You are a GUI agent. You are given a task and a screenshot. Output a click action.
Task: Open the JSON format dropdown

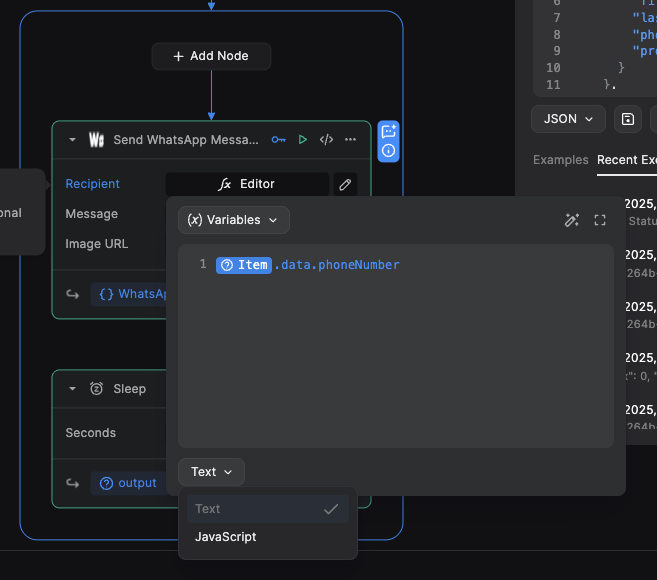(568, 119)
